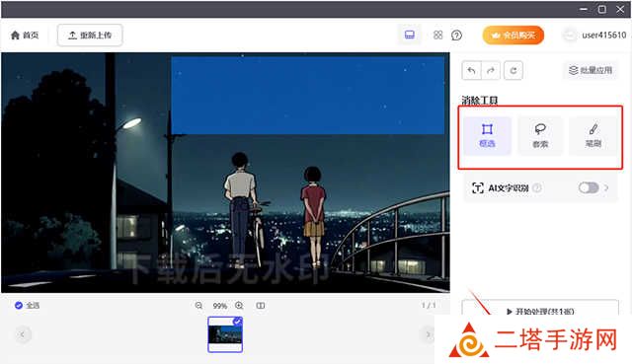Image resolution: width=632 pixels, height=364 pixels.
Task: Click the 99% zoom level value
Action: [219, 306]
